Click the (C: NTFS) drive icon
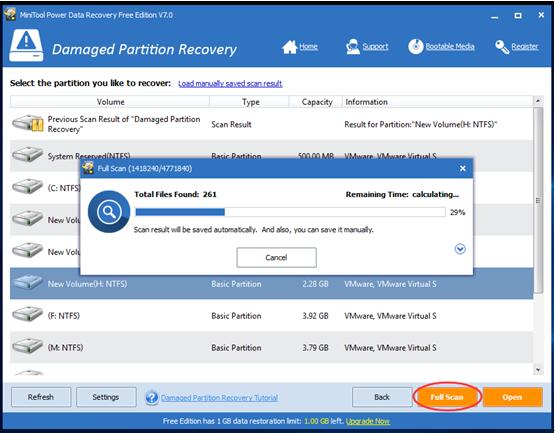This screenshot has height=433, width=555. point(27,186)
